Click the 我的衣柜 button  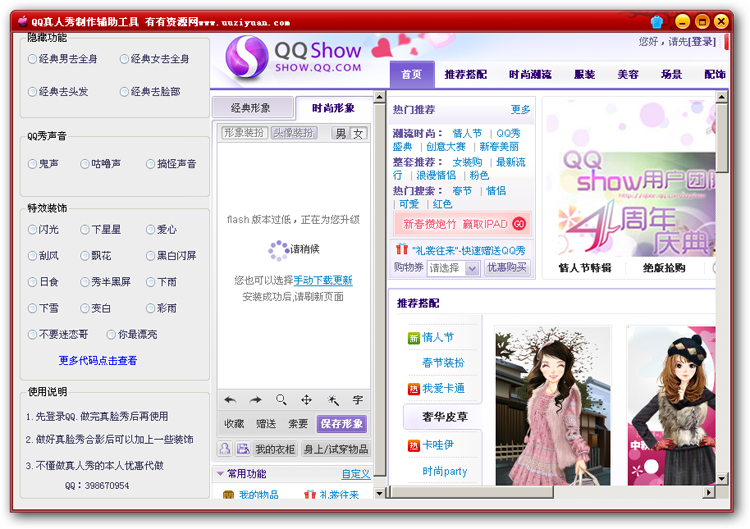click(x=275, y=449)
